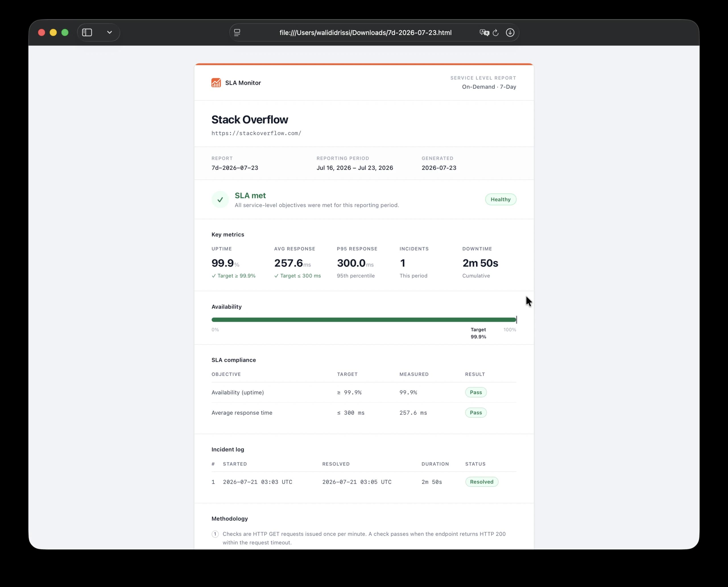This screenshot has width=728, height=587.
Task: Click the Average response time objective
Action: point(242,413)
